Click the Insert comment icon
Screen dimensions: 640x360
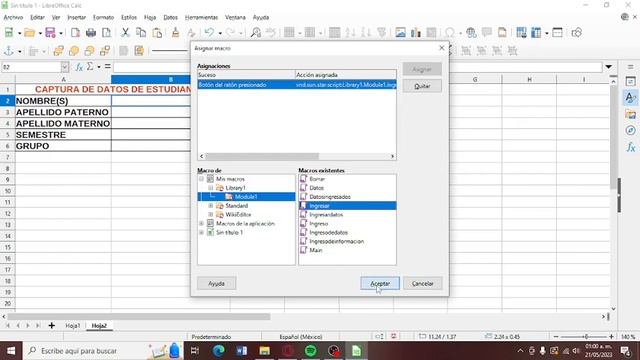[487, 33]
